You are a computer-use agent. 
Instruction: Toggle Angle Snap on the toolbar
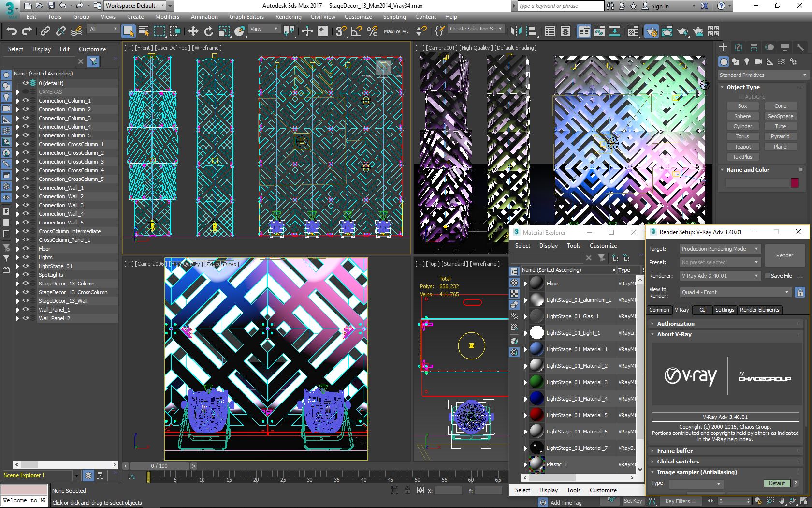coord(356,31)
